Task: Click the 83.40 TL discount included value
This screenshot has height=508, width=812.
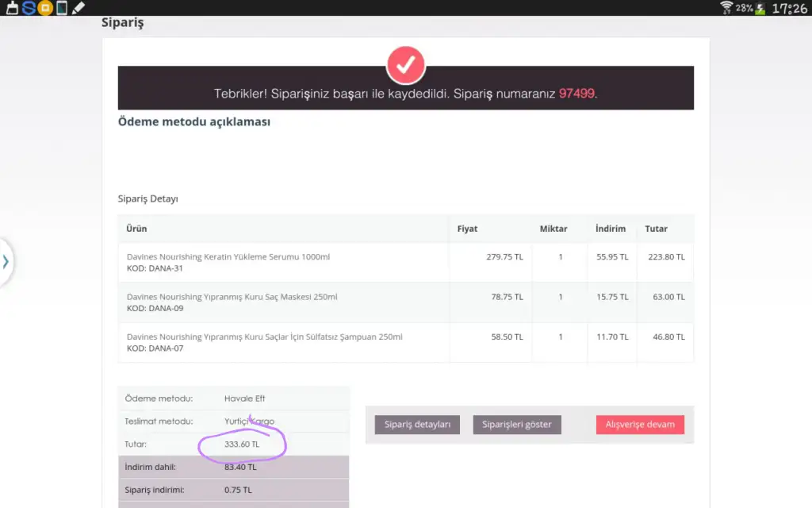Action: pyautogui.click(x=240, y=467)
